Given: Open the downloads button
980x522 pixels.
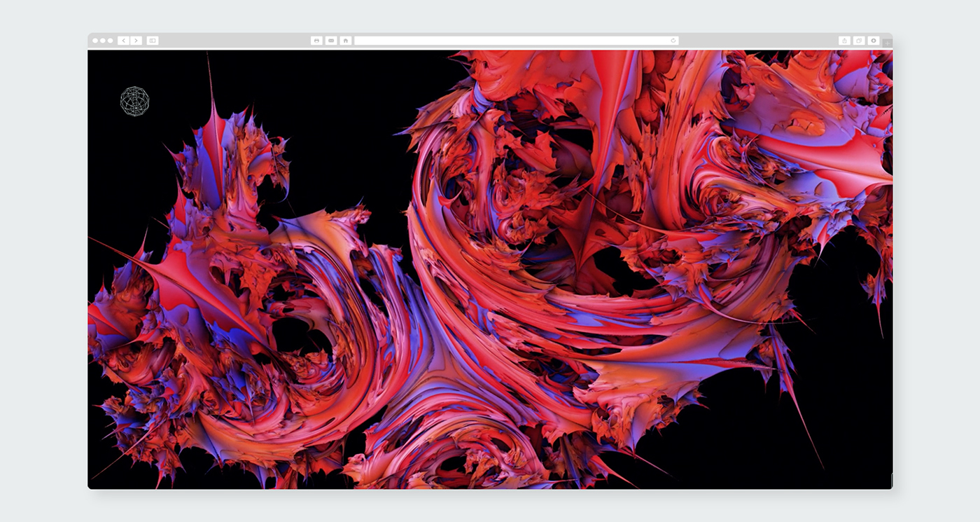Looking at the screenshot, I should (874, 41).
